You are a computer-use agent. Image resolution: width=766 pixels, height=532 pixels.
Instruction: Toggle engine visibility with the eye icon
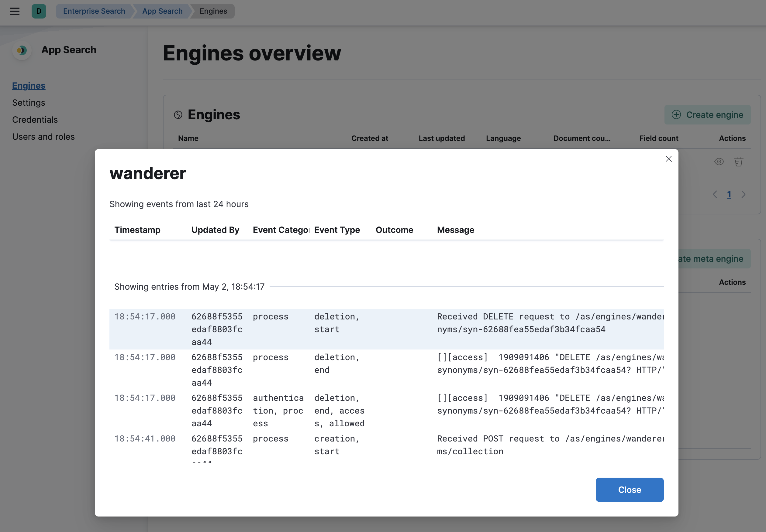click(719, 161)
